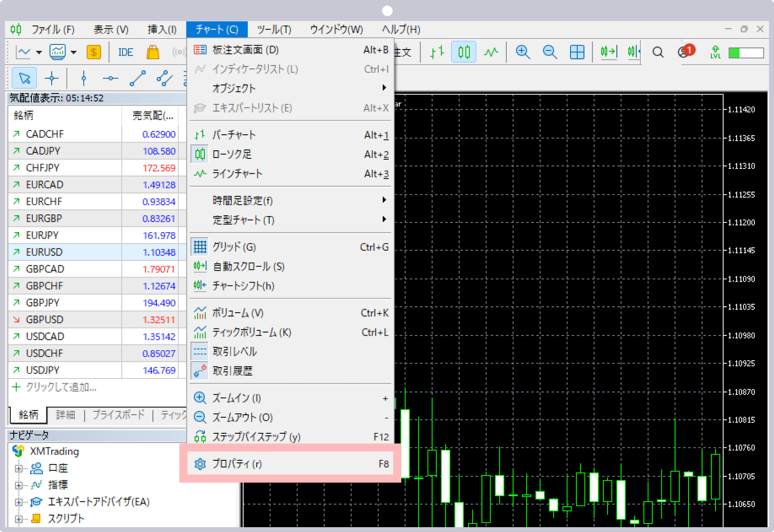Click the zoom out magnifier toolbar icon

coord(550,52)
